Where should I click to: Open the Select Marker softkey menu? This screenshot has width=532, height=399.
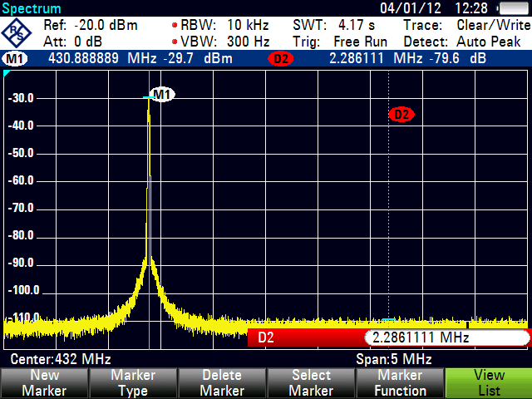click(x=310, y=383)
